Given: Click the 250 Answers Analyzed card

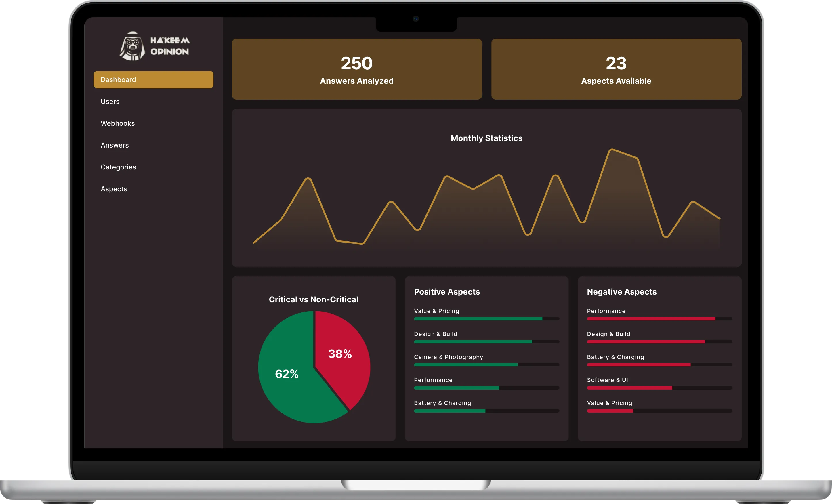Looking at the screenshot, I should point(356,69).
